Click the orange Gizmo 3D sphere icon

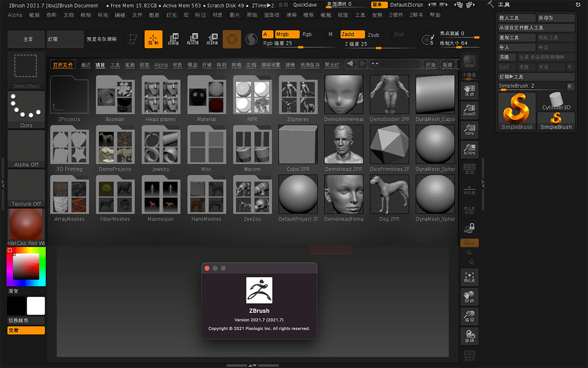(232, 39)
